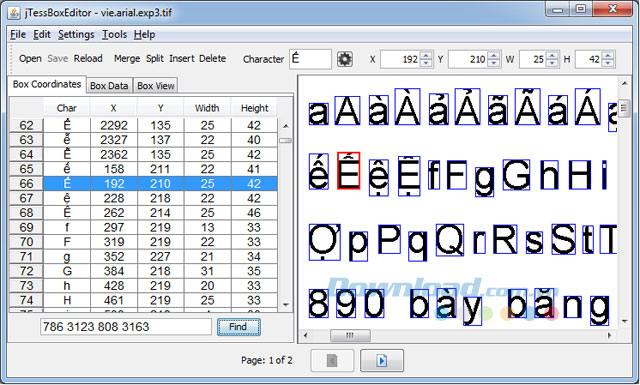The image size is (640, 385).
Task: Click the Merge toolbar button
Action: click(127, 59)
